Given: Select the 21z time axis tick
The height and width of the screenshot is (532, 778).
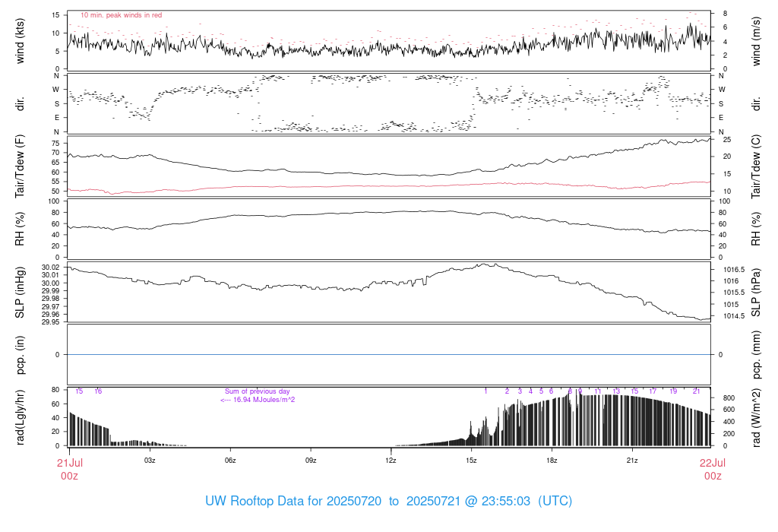Looking at the screenshot, I should (631, 461).
